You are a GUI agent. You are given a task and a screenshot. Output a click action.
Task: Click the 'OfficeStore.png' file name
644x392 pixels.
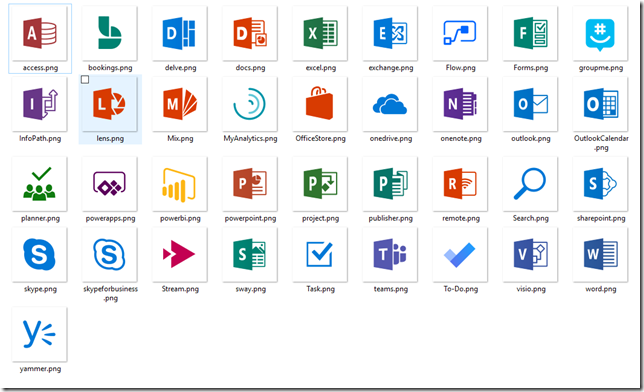(x=320, y=138)
